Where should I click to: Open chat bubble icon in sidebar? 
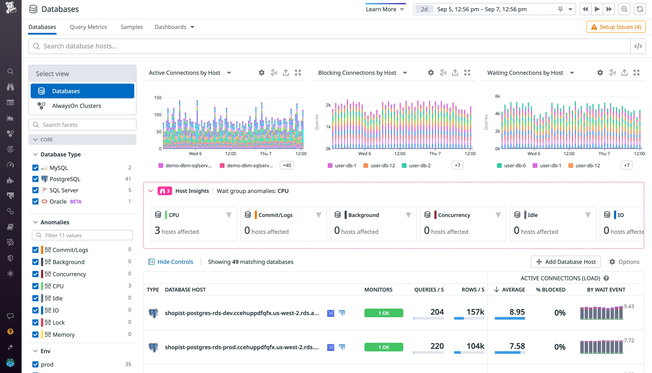(10, 316)
